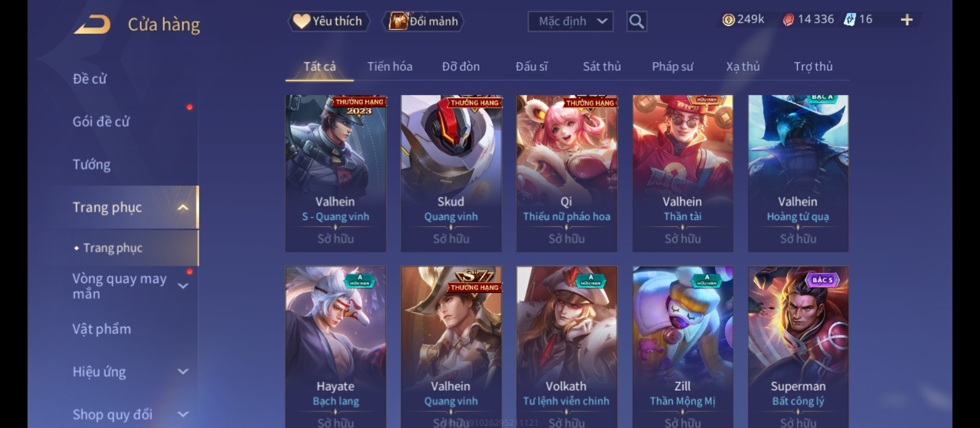Click the red ruby currency icon
Screen dimensions: 980x428
tap(788, 20)
